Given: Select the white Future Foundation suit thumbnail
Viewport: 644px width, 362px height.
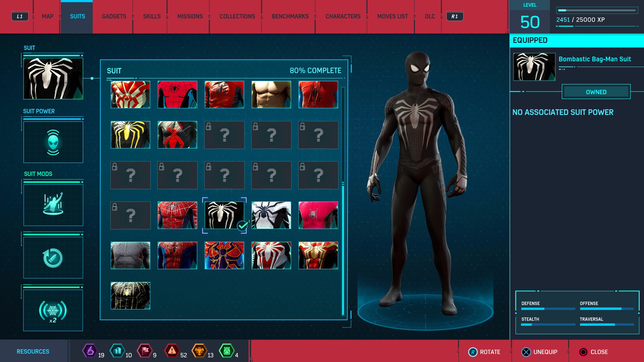Looking at the screenshot, I should [271, 215].
